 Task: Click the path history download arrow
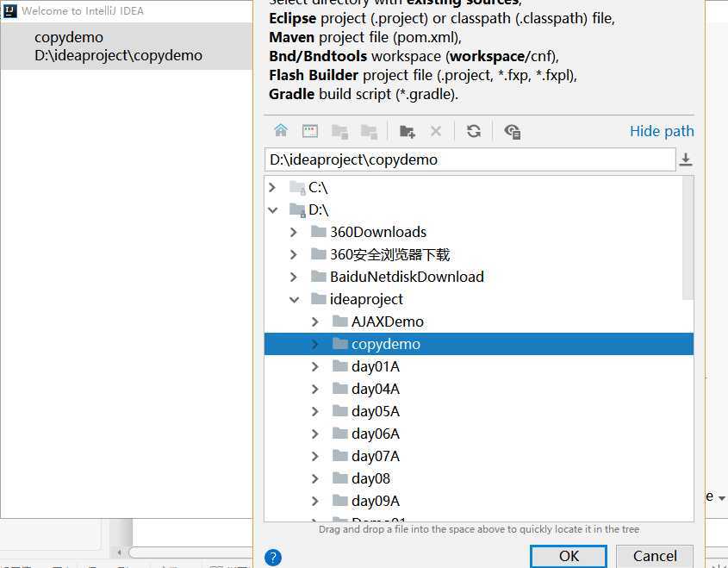click(685, 159)
